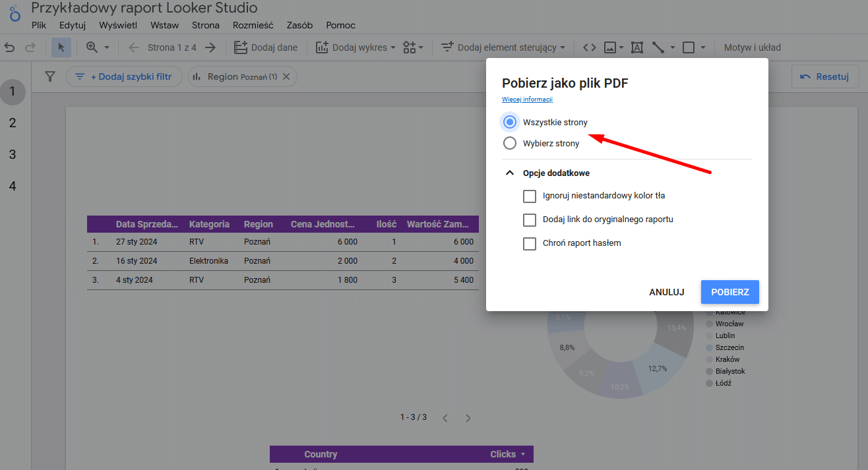Open the Wstaw menu
This screenshot has height=470, width=868.
164,25
